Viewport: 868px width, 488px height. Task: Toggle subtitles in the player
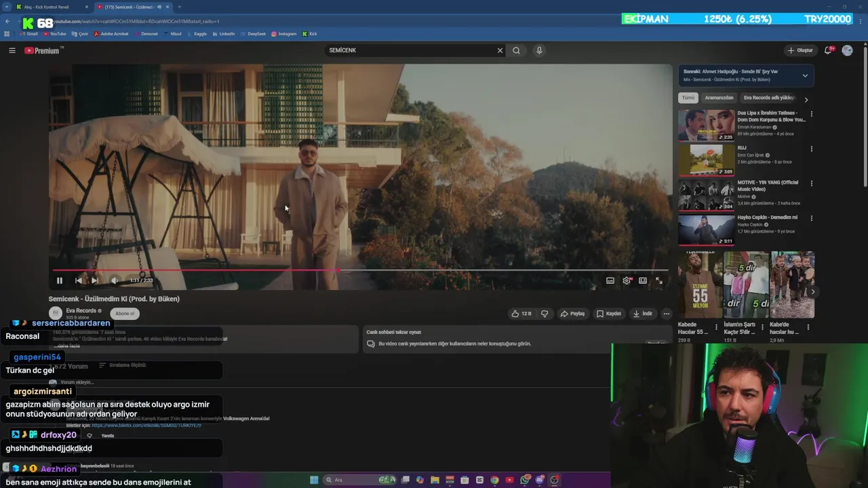(x=610, y=281)
